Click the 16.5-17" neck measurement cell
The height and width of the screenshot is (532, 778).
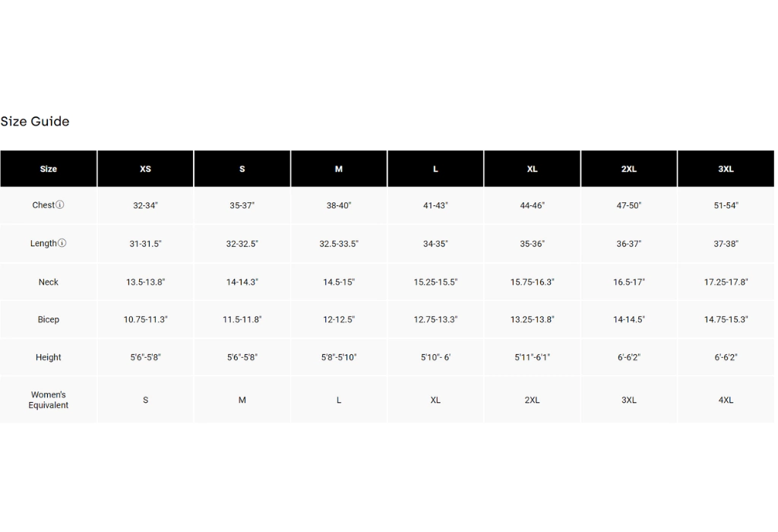point(629,282)
